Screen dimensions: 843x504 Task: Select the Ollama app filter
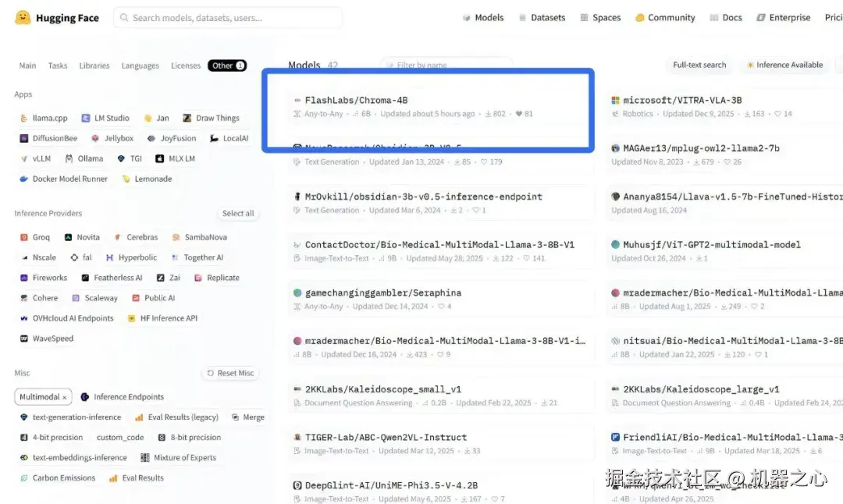pos(84,158)
